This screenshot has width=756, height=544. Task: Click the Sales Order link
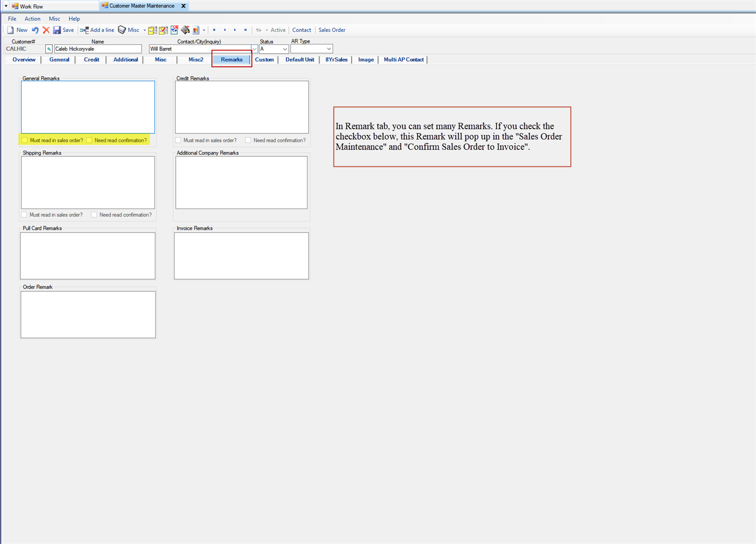coord(332,30)
